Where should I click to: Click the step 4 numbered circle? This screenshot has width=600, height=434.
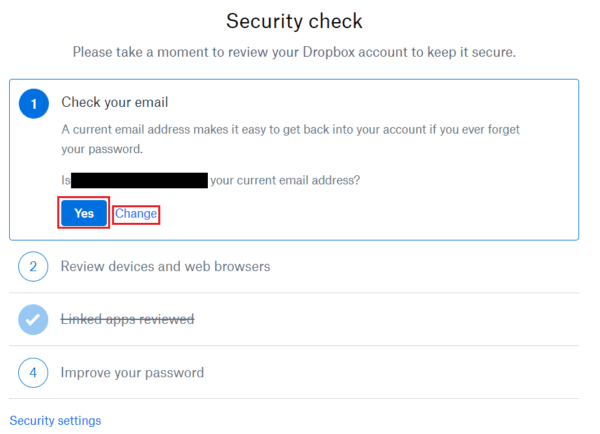tap(34, 373)
